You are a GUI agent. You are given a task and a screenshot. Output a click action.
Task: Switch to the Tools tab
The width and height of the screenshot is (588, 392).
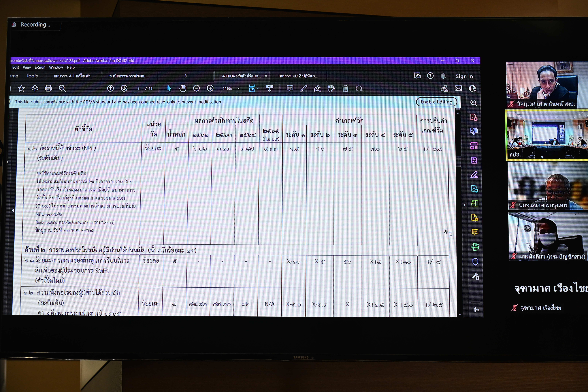tap(32, 76)
